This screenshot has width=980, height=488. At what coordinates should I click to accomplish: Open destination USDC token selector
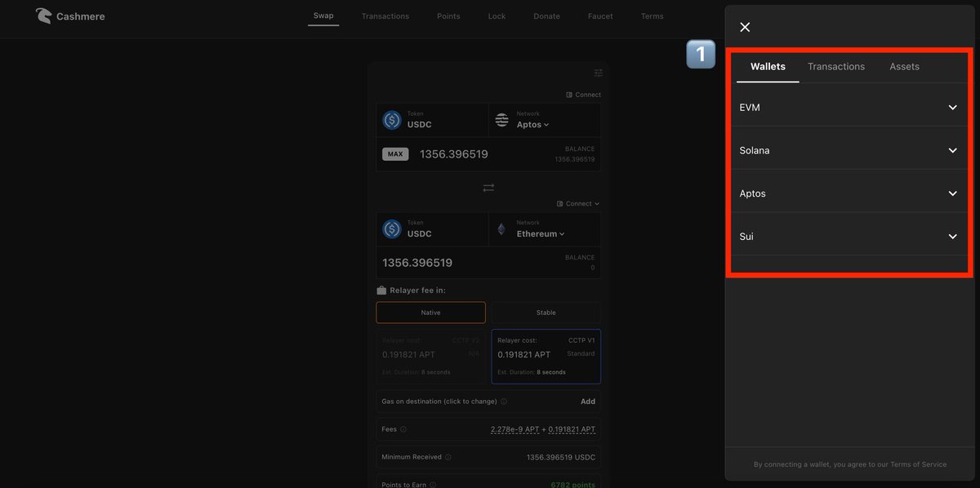click(x=432, y=229)
